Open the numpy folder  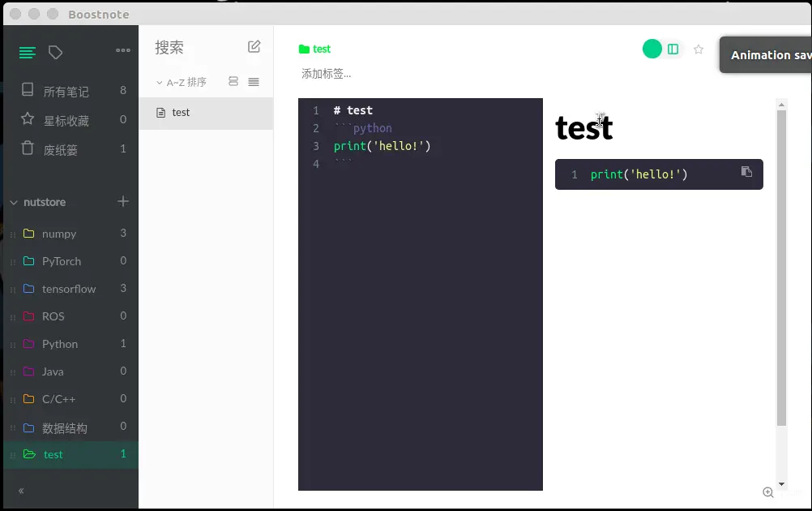[x=71, y=234]
